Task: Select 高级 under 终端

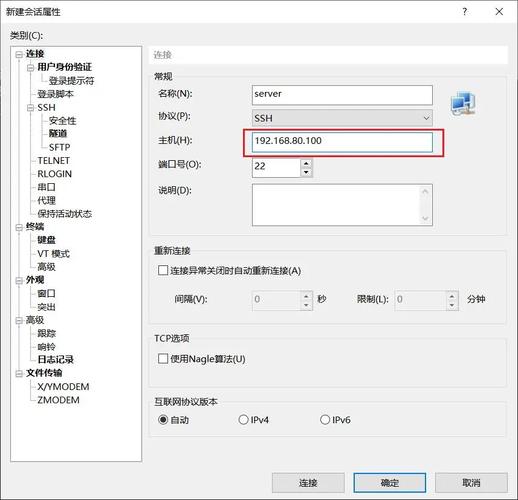Action: [46, 267]
